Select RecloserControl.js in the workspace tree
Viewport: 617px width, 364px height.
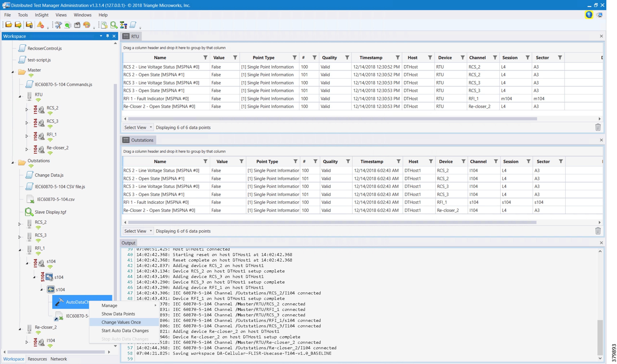[x=44, y=48]
